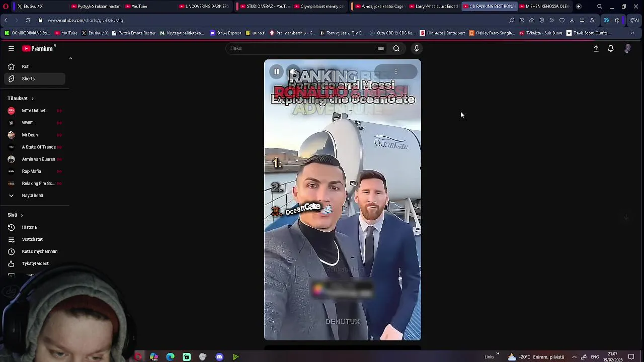Open Twitch Emote Resizer bookmark
Screen dimensions: 644x362
[133, 33]
